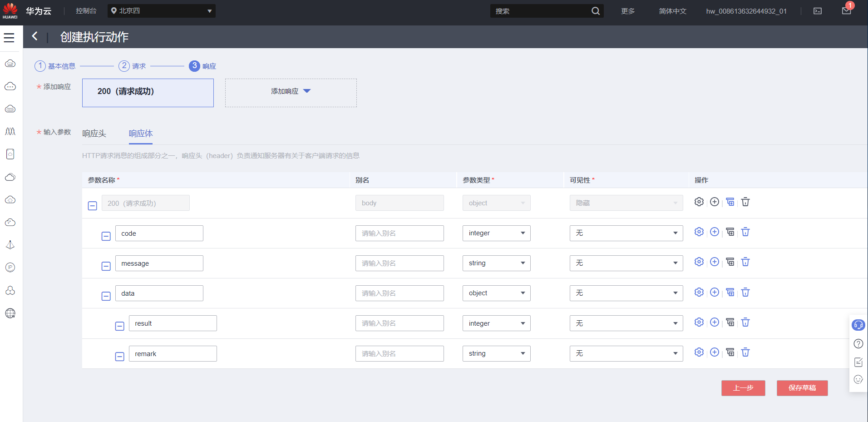The width and height of the screenshot is (868, 422).
Task: Go back using the left arrow
Action: click(x=35, y=36)
